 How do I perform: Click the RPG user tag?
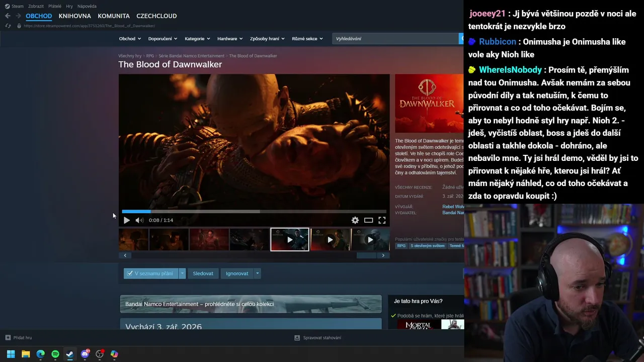point(401,246)
